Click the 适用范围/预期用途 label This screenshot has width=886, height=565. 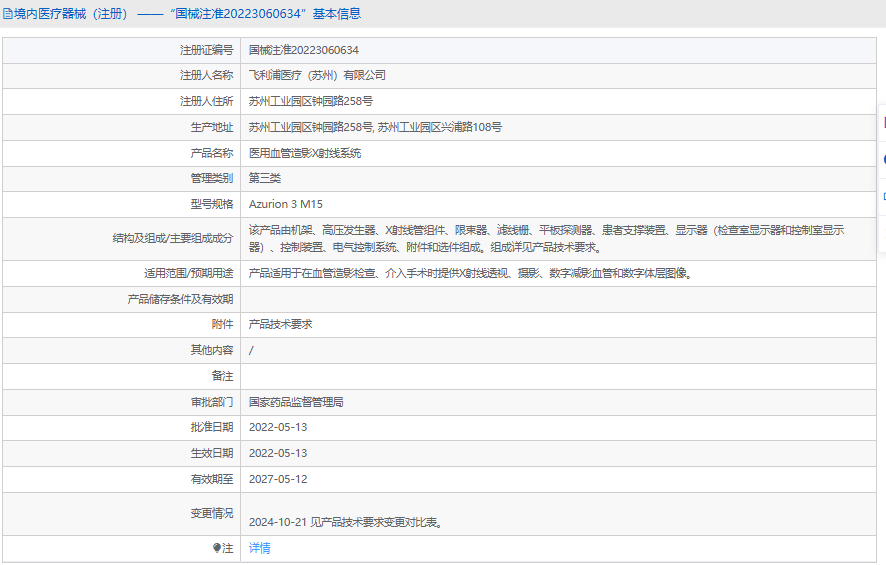click(189, 273)
